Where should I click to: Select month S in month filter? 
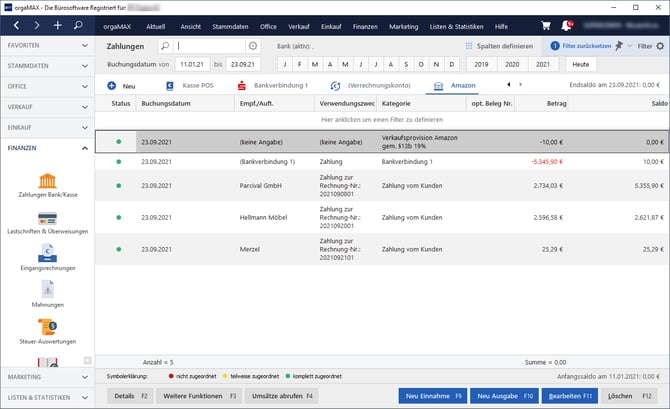406,65
